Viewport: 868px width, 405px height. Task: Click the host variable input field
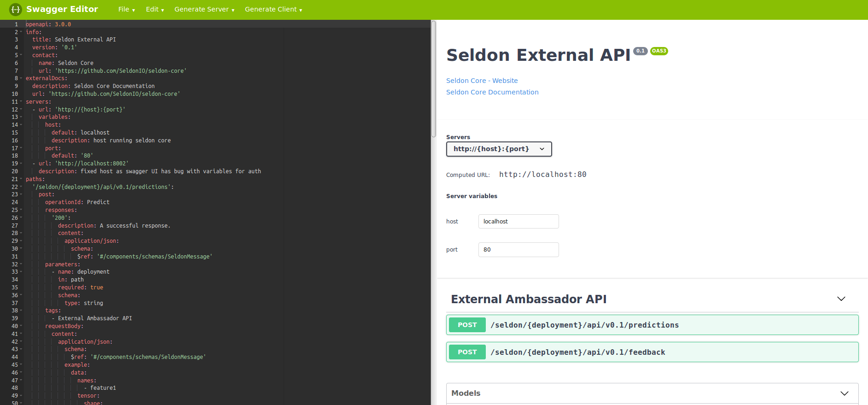click(x=518, y=222)
